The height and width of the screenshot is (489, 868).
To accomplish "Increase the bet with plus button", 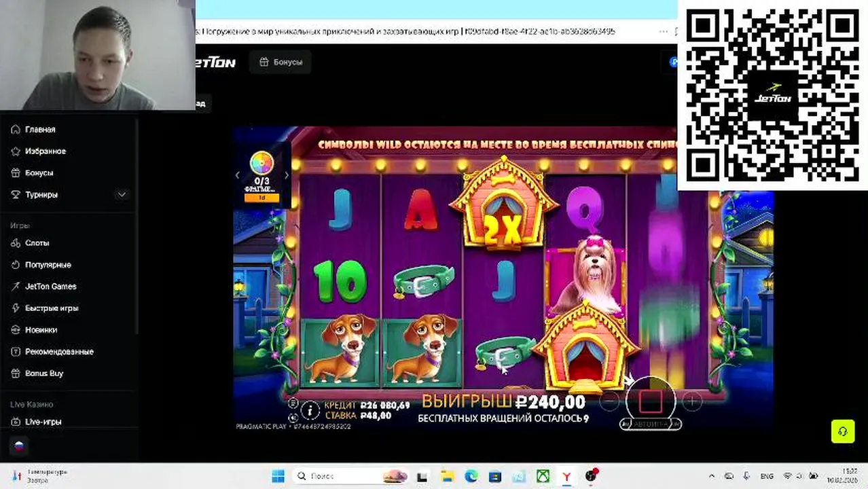I will (691, 401).
